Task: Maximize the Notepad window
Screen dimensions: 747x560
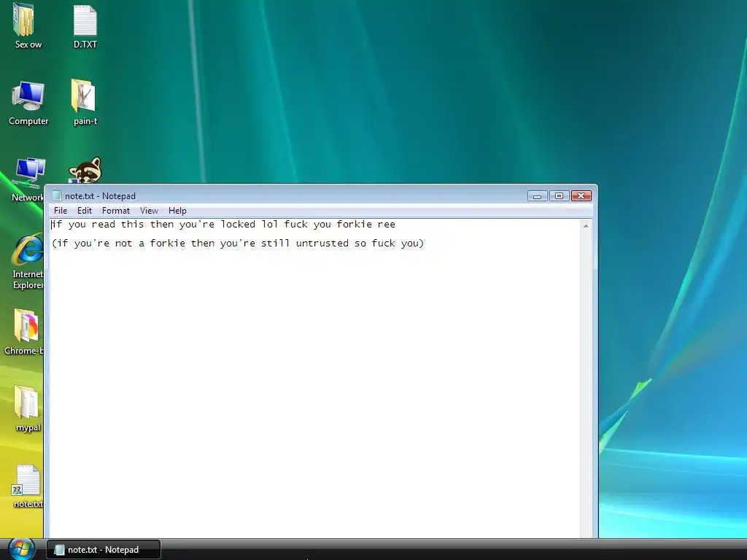Action: pyautogui.click(x=559, y=195)
